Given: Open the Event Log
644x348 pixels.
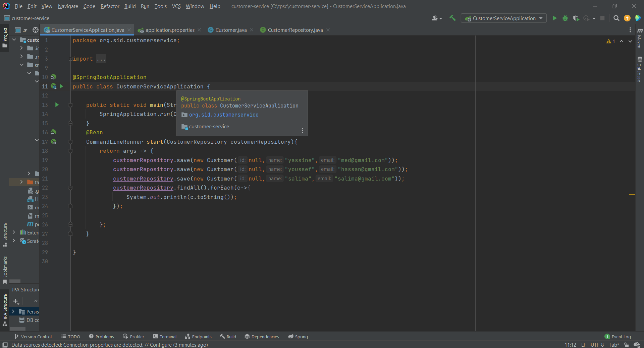Looking at the screenshot, I should 621,337.
